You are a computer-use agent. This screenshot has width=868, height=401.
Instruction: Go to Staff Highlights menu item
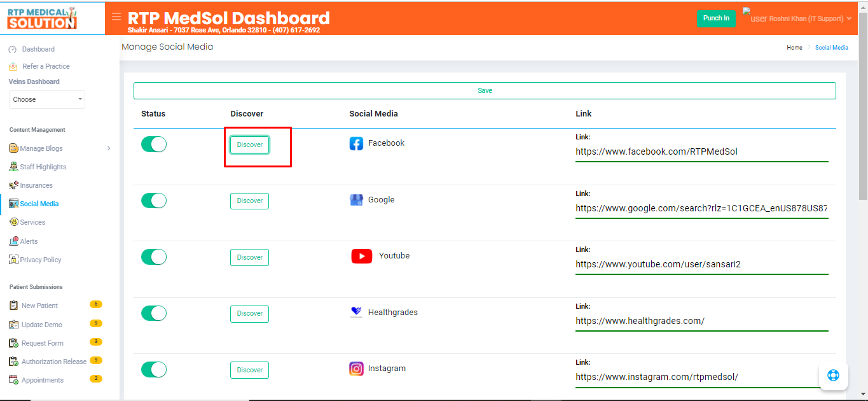43,167
